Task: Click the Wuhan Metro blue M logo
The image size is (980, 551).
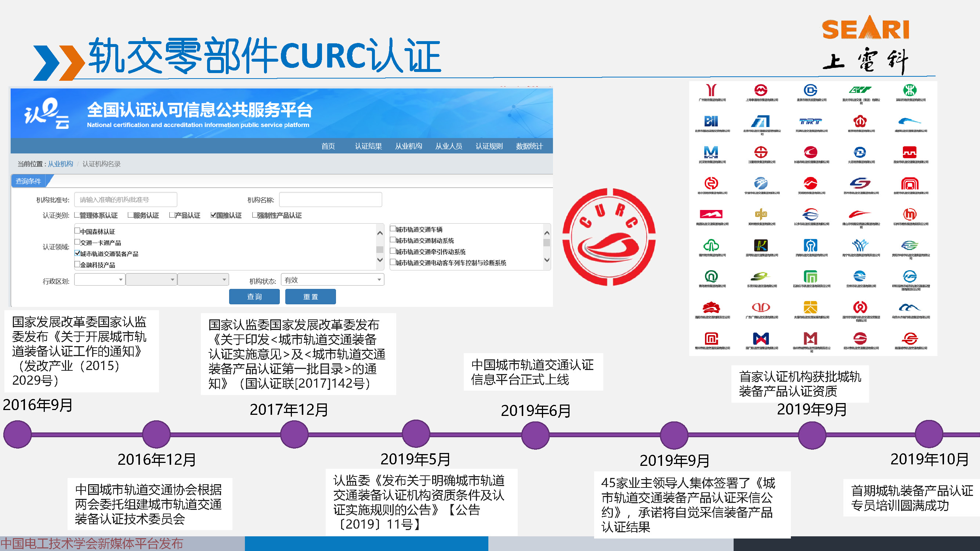Action: pyautogui.click(x=711, y=152)
